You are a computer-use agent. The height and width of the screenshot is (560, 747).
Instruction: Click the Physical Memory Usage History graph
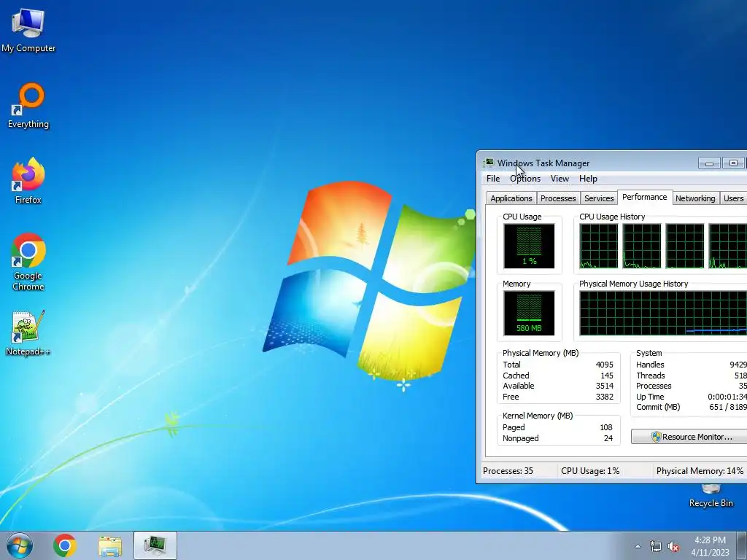point(663,314)
